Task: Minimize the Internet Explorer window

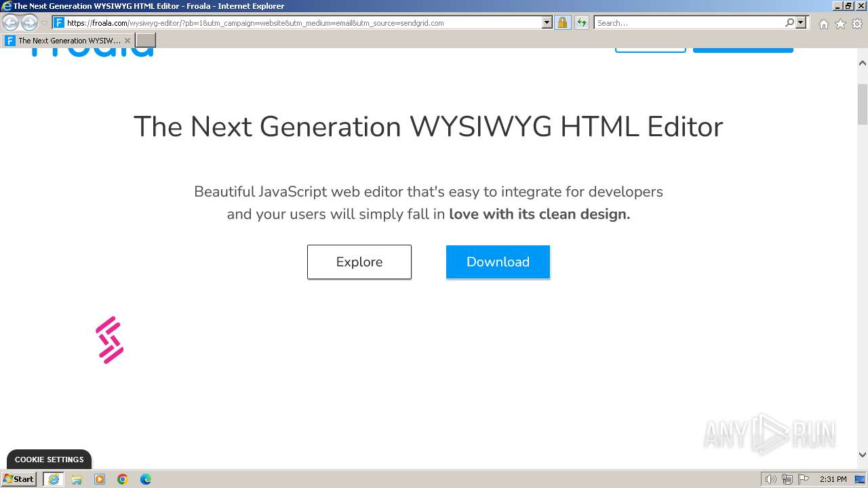Action: click(838, 5)
